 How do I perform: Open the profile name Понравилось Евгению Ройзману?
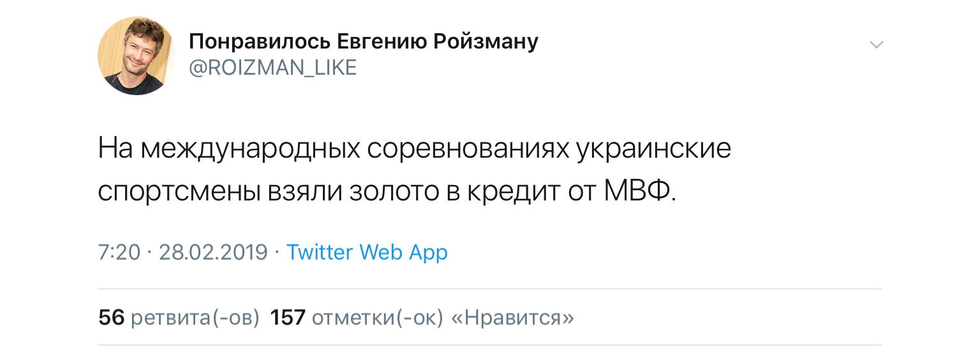[x=364, y=42]
